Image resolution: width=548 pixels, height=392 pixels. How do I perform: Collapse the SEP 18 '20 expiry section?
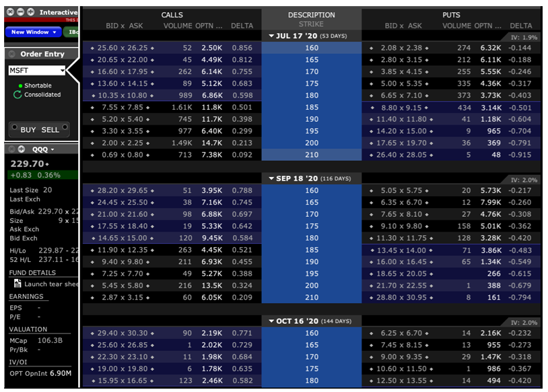click(271, 178)
